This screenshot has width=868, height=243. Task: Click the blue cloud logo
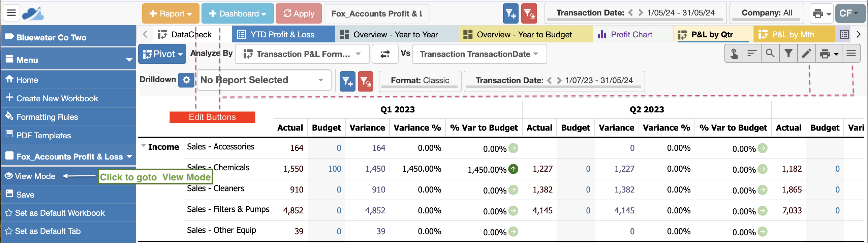click(x=33, y=14)
